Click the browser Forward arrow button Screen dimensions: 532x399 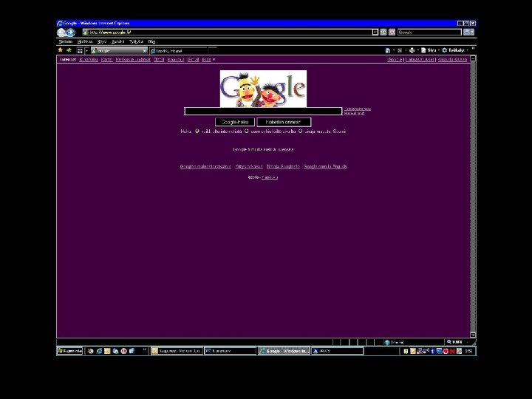[x=71, y=33]
